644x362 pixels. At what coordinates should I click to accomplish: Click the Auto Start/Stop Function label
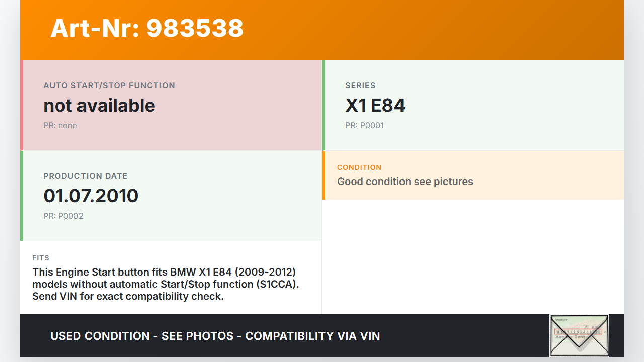(x=109, y=85)
